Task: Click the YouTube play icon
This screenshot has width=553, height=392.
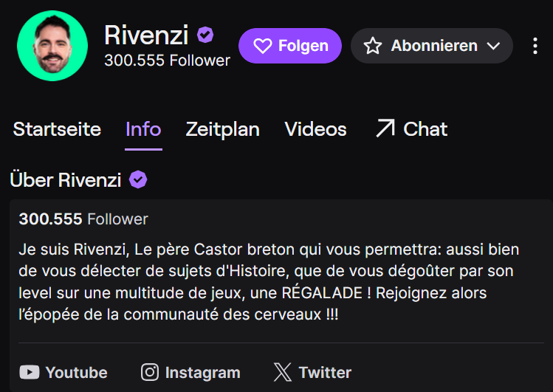Action: point(30,372)
